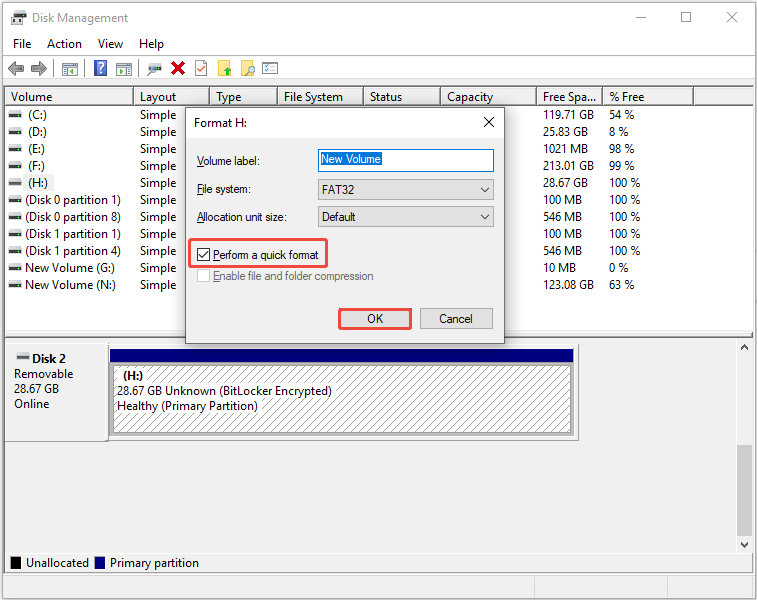
Task: Click Enable file and folder compression checkbox
Action: 203,276
